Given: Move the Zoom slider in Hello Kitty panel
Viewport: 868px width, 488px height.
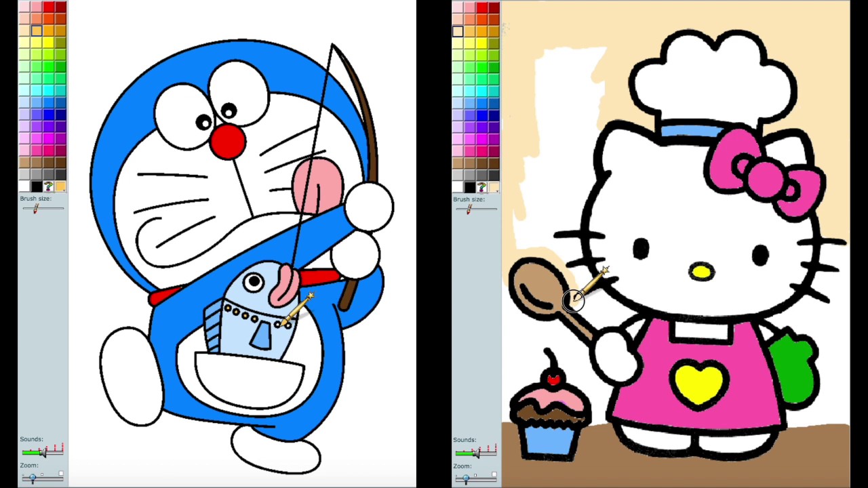Looking at the screenshot, I should (475, 479).
